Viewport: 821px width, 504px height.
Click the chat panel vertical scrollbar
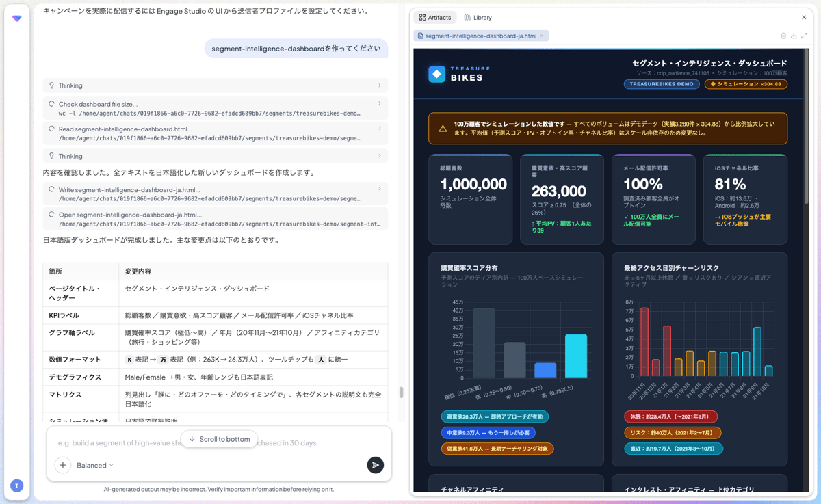(401, 393)
